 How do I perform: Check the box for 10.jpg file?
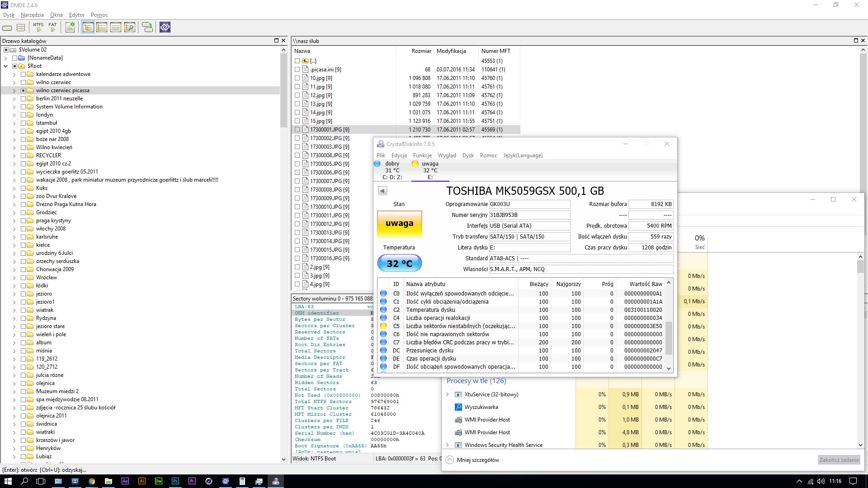click(297, 78)
